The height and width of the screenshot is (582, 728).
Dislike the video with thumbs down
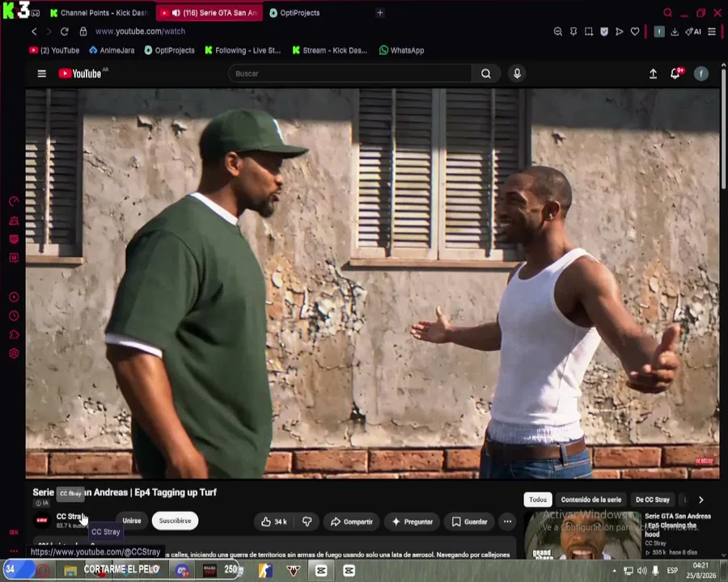click(x=307, y=521)
